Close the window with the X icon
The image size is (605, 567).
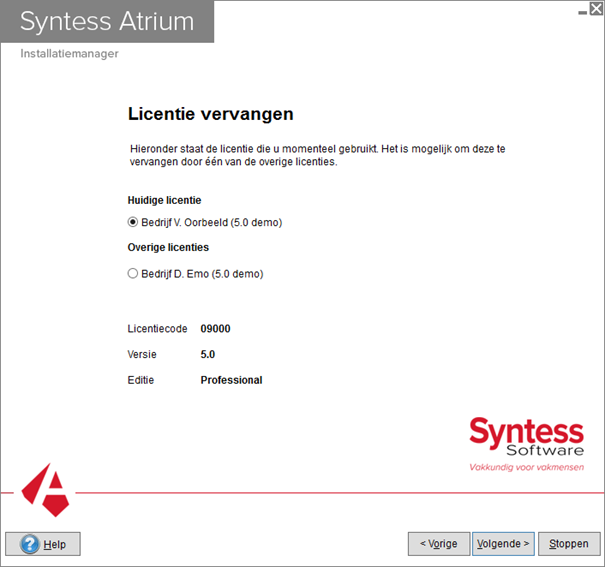pyautogui.click(x=596, y=8)
